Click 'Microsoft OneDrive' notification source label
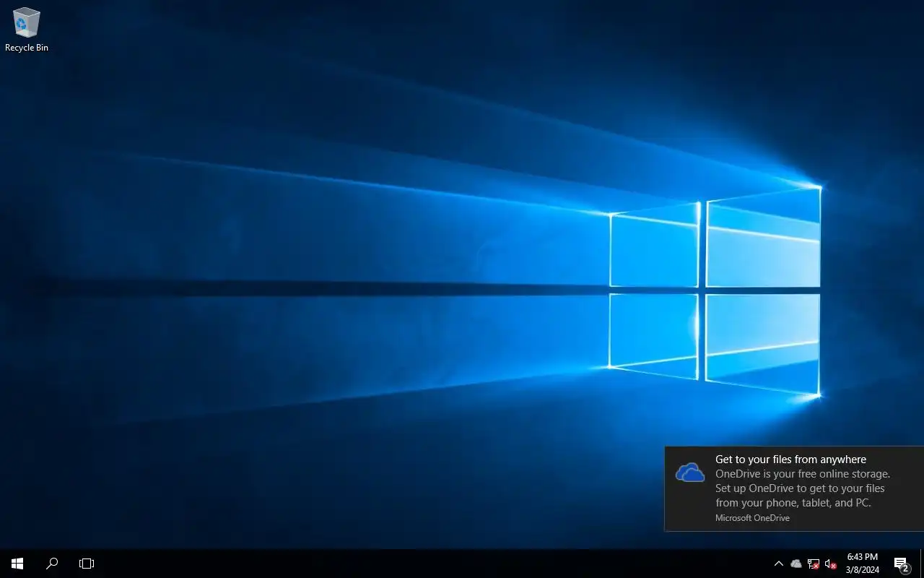The width and height of the screenshot is (924, 578). point(752,518)
